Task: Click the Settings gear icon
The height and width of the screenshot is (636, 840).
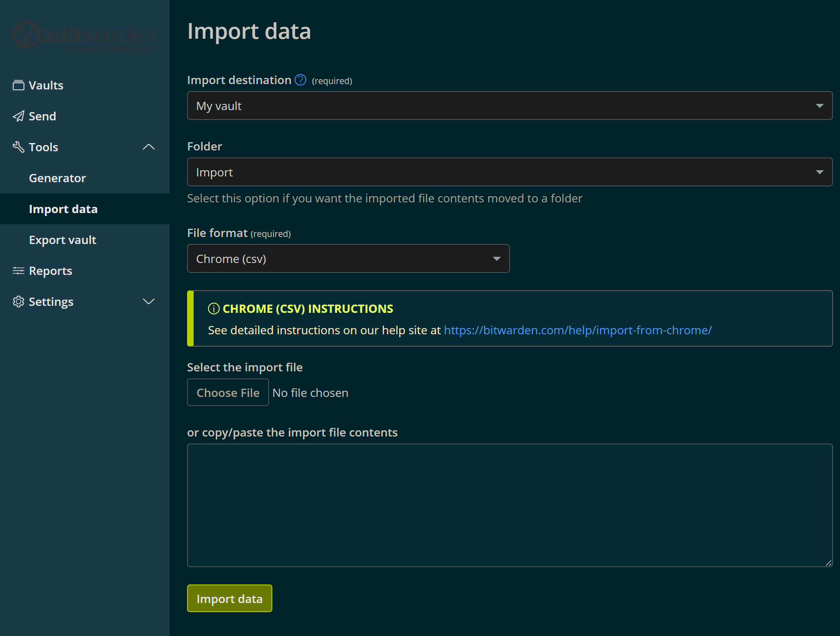Action: (19, 302)
